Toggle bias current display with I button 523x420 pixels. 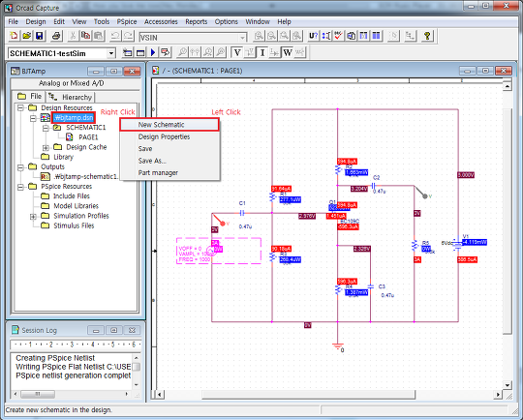point(262,52)
